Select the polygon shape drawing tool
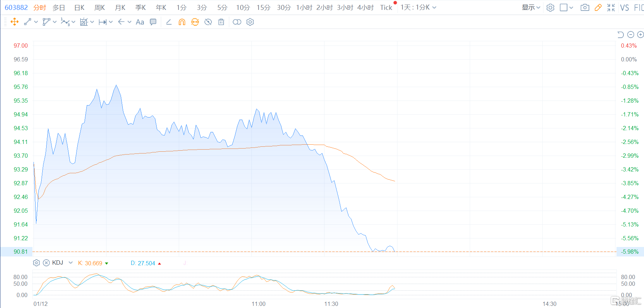 [x=46, y=22]
